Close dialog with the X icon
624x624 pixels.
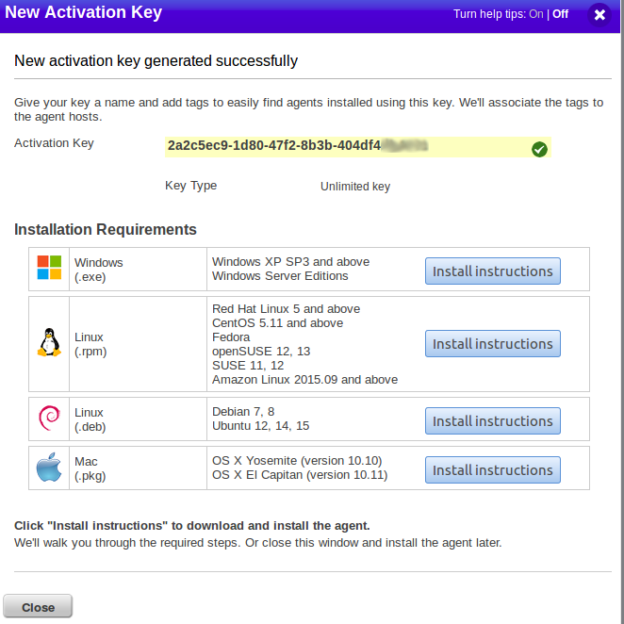pos(599,15)
